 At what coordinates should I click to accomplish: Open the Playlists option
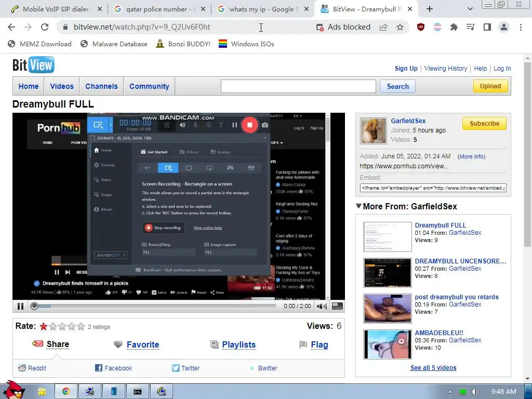point(233,344)
